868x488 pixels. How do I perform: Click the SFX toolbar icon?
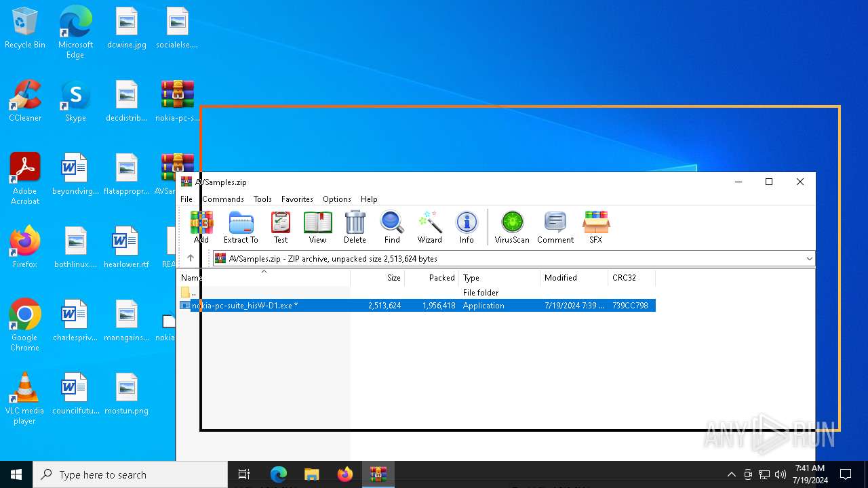[595, 227]
